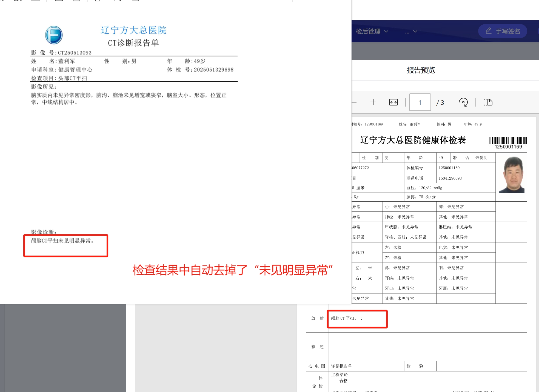Click the 色觉: 未见异常 cell
539x392 pixels.
(x=466, y=247)
